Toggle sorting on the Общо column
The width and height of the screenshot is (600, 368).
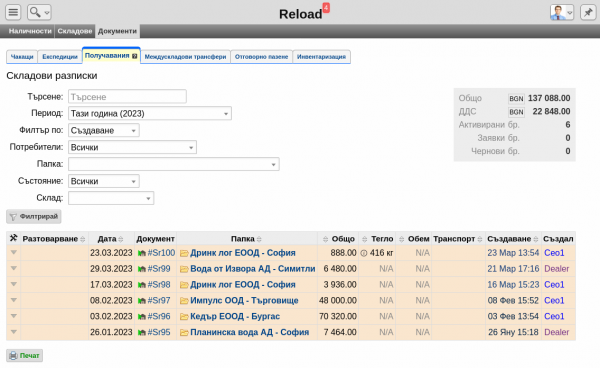pyautogui.click(x=325, y=239)
